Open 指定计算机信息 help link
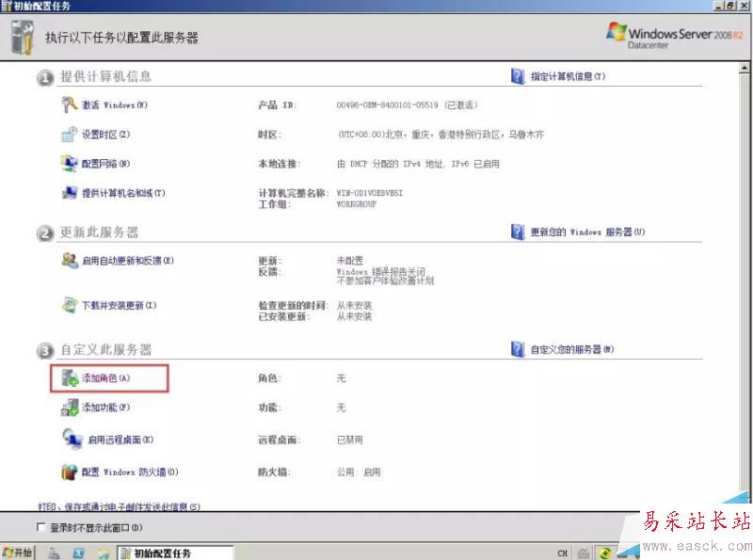 [x=568, y=76]
